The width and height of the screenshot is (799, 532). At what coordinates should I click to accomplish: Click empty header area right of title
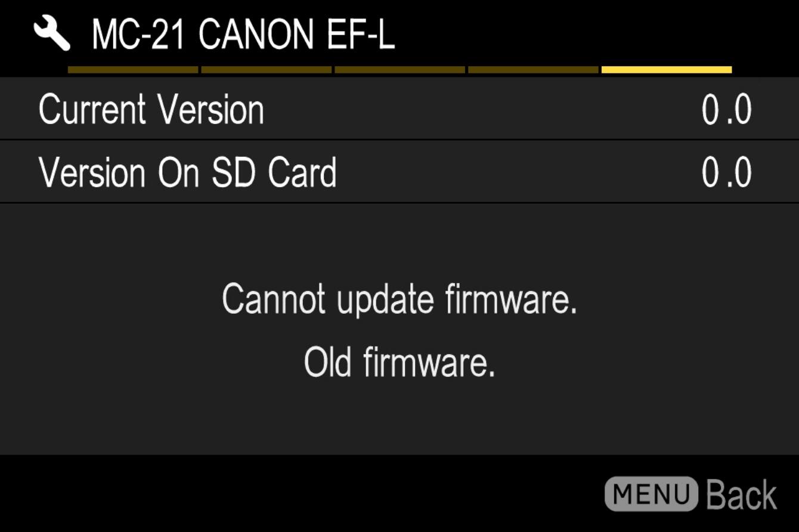pyautogui.click(x=596, y=34)
